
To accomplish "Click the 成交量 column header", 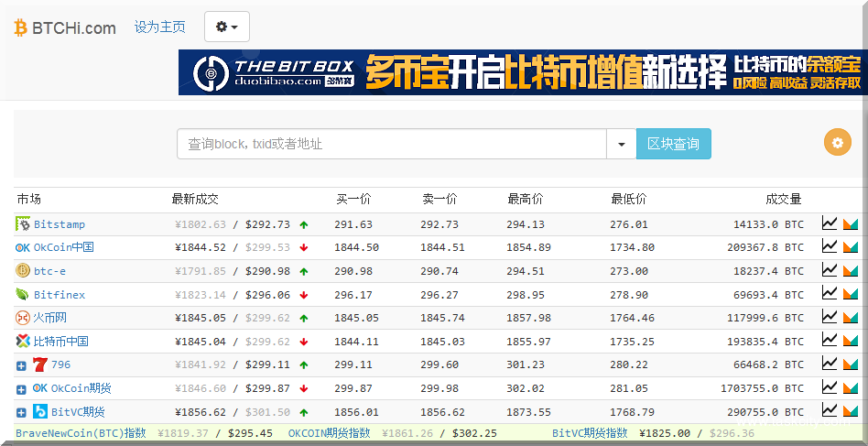I will point(783,200).
